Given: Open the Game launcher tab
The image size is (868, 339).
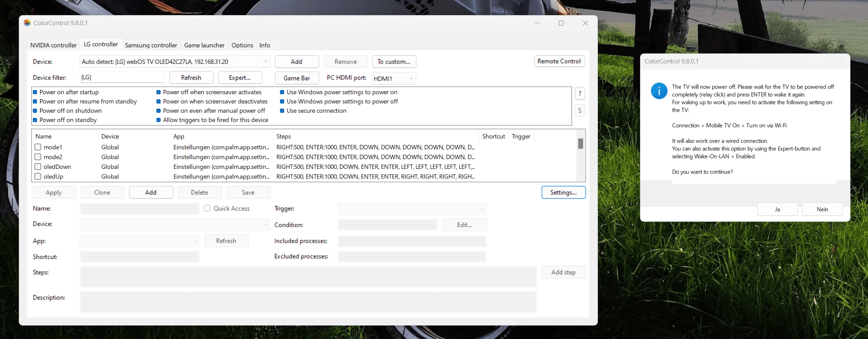Looking at the screenshot, I should pos(204,45).
